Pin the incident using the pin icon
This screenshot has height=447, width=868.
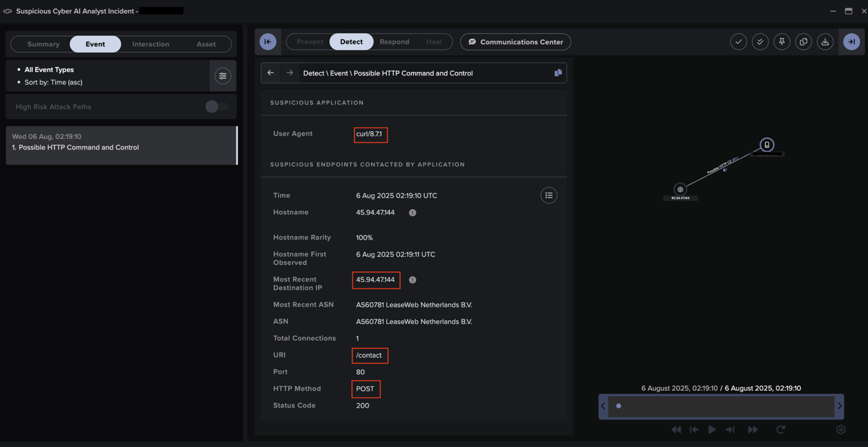click(782, 42)
